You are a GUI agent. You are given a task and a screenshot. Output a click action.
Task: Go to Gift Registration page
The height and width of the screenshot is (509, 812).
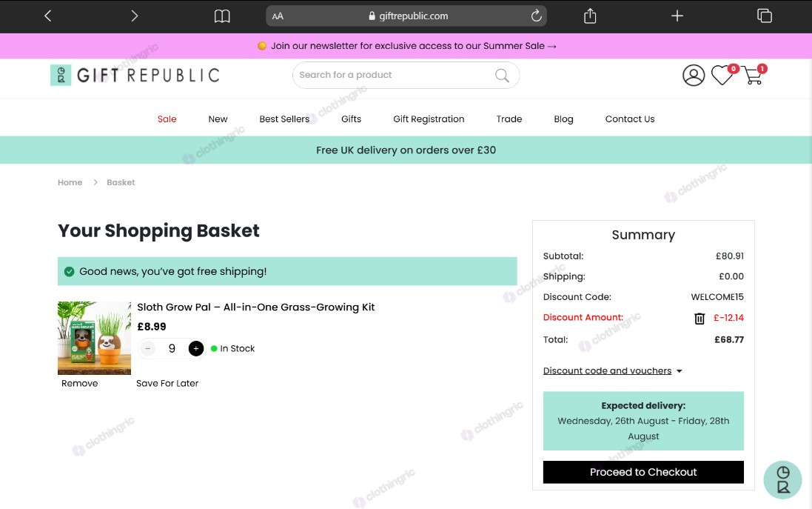click(429, 119)
